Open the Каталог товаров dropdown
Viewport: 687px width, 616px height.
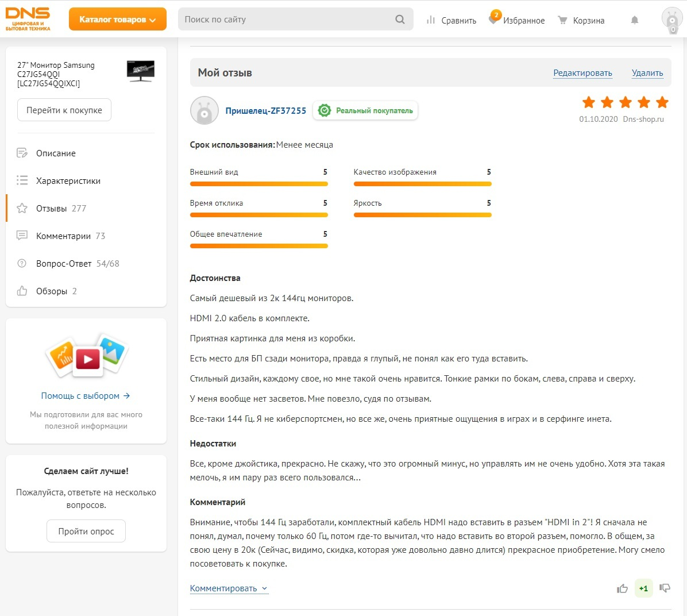tap(117, 20)
